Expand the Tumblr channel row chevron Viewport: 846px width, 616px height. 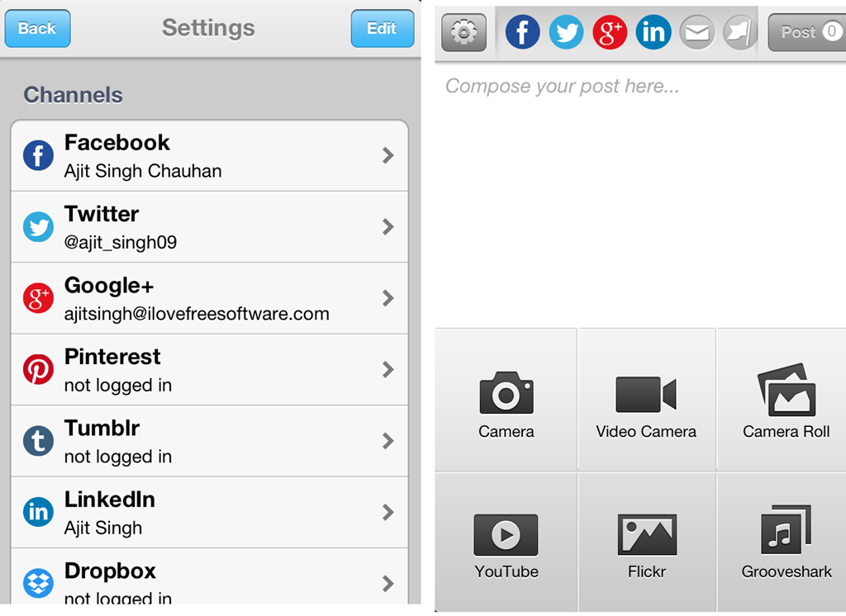click(388, 441)
